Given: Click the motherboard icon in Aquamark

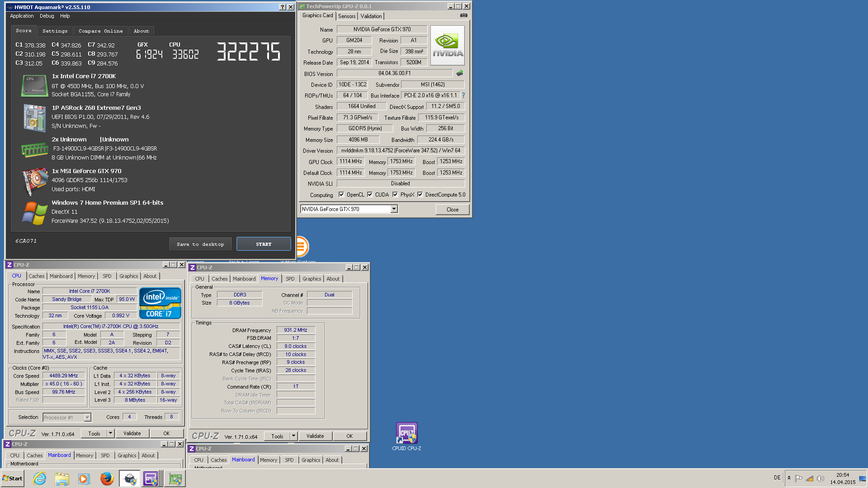Looking at the screenshot, I should (x=34, y=117).
